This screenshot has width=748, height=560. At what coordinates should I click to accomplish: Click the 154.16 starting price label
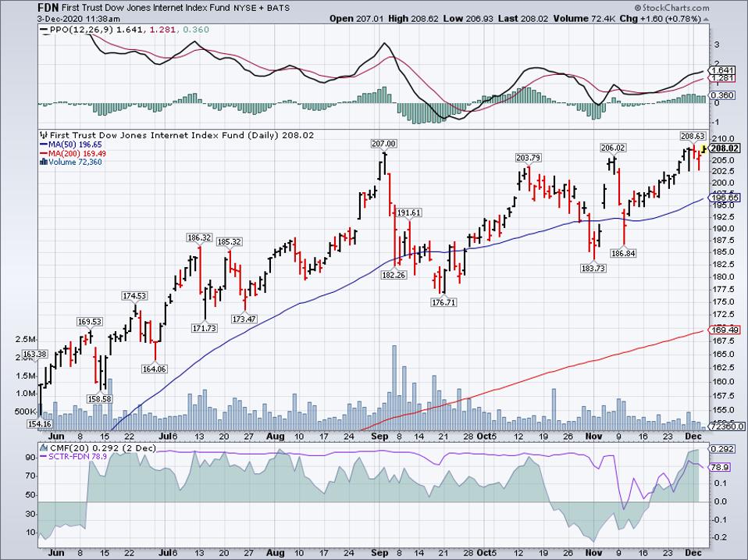[x=40, y=424]
